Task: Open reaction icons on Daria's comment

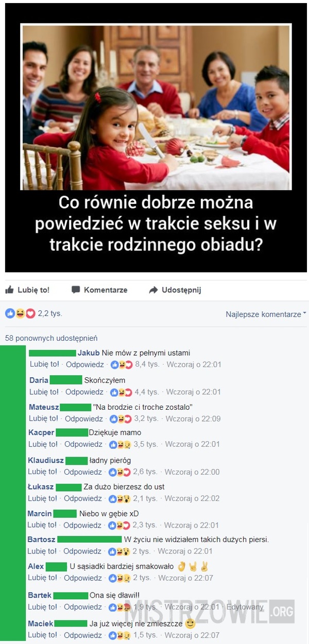Action: coord(122,392)
